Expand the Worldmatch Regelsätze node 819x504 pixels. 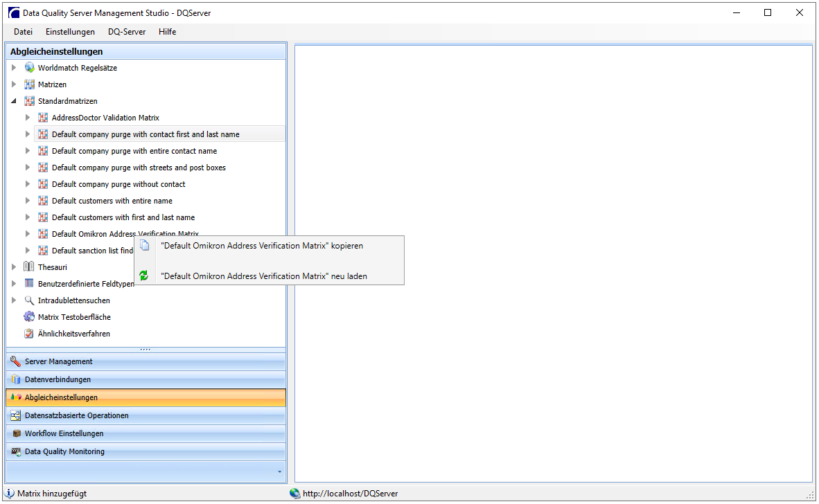(14, 68)
